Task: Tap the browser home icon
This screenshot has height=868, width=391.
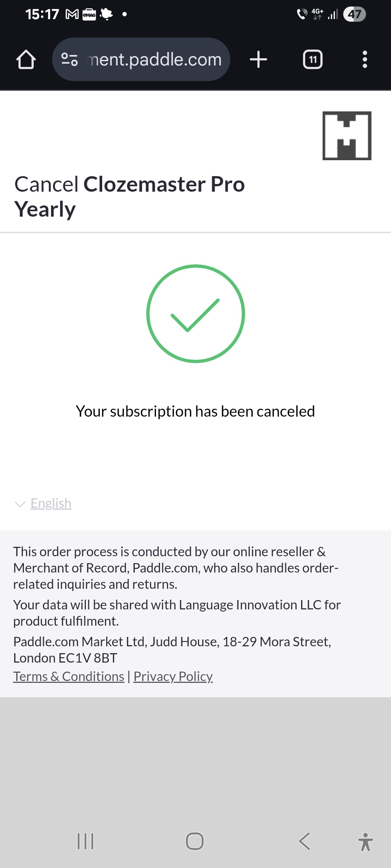Action: [26, 60]
